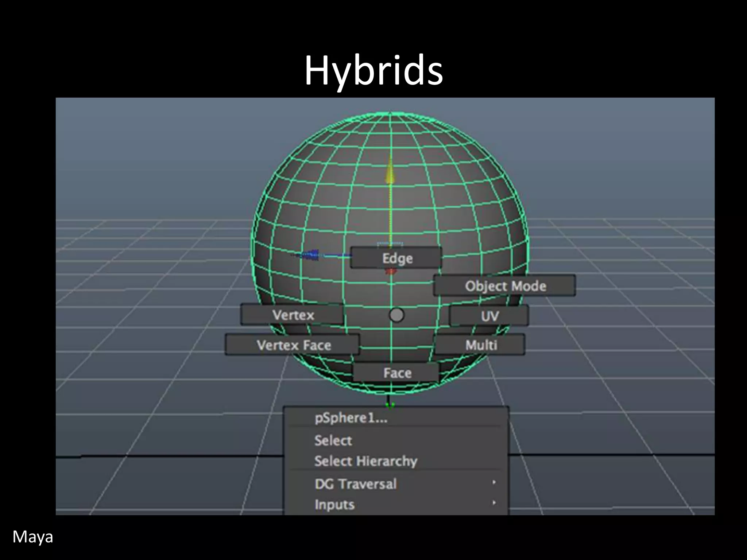
Task: Select Object Mode from marking menu
Action: coord(504,285)
